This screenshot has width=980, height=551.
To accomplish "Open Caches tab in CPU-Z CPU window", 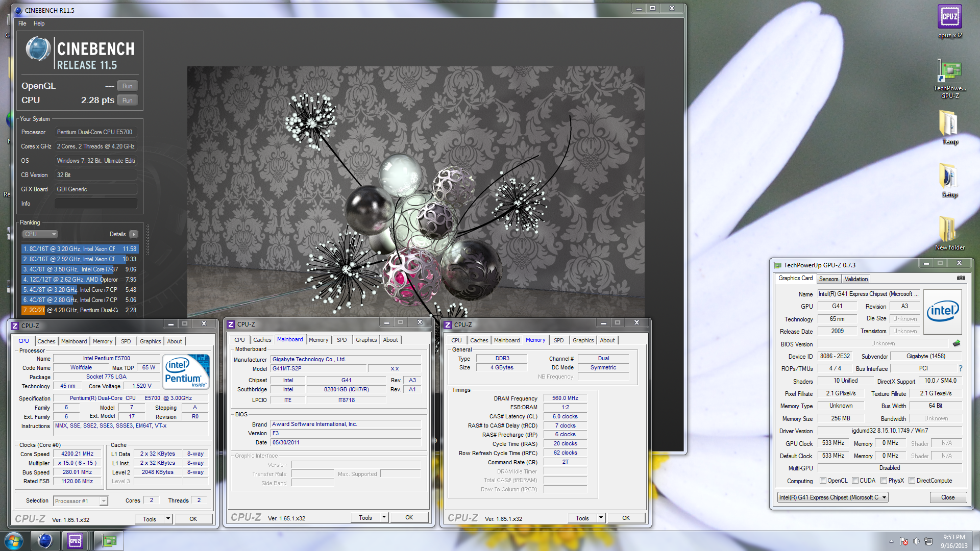I will coord(46,341).
